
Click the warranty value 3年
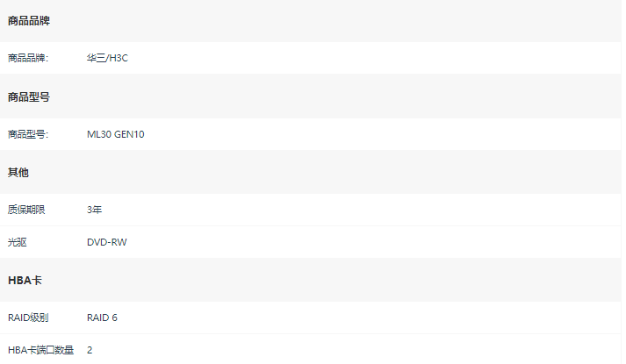[x=94, y=210]
